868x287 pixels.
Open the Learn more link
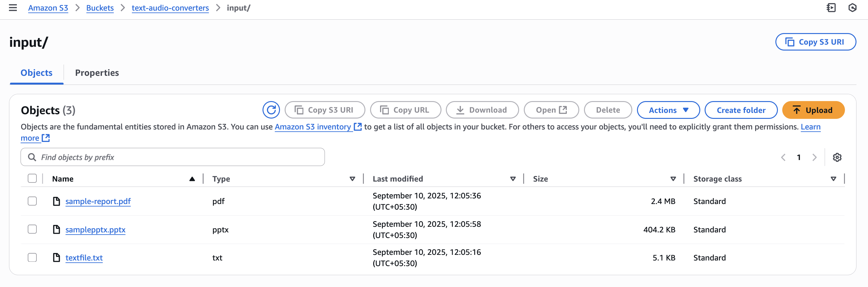click(810, 127)
